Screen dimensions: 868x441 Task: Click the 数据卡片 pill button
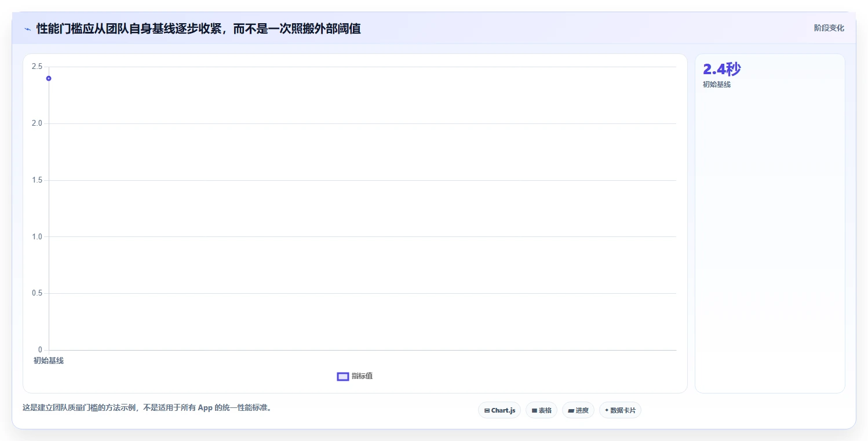[x=620, y=410]
